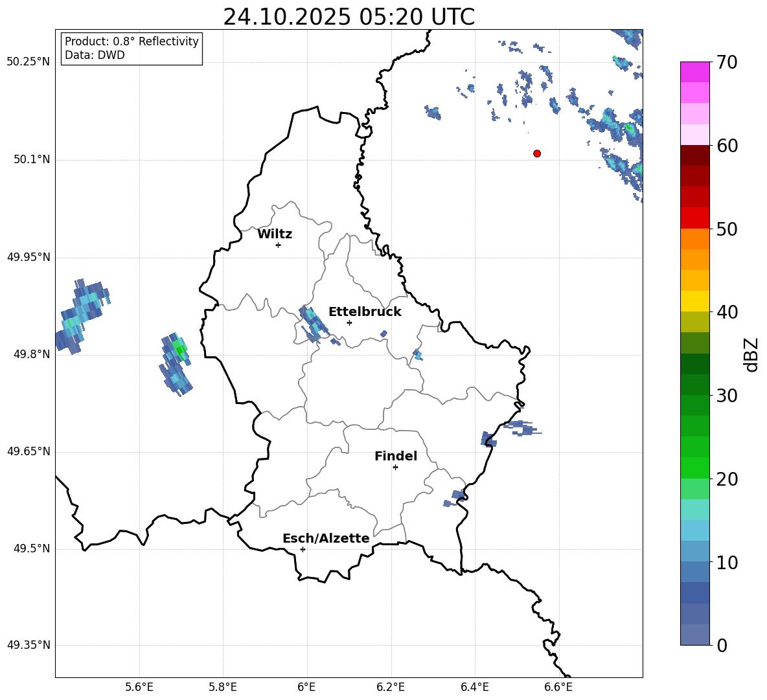Click the colorbar label 20
Viewport: 767px width, 700px height.
point(727,479)
